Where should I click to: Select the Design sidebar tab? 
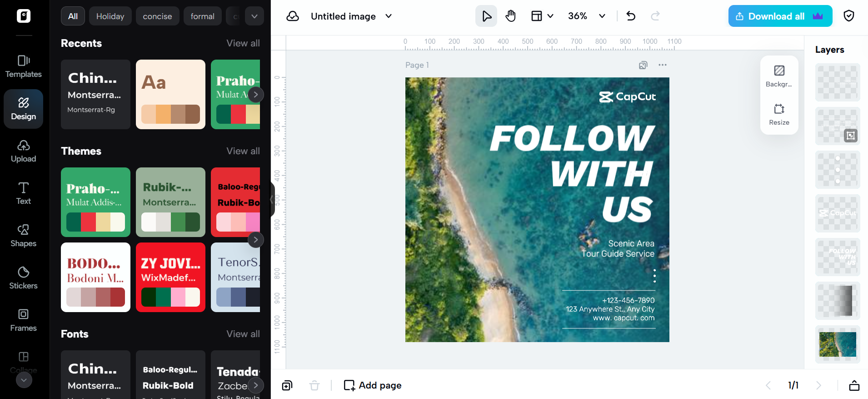click(x=24, y=109)
